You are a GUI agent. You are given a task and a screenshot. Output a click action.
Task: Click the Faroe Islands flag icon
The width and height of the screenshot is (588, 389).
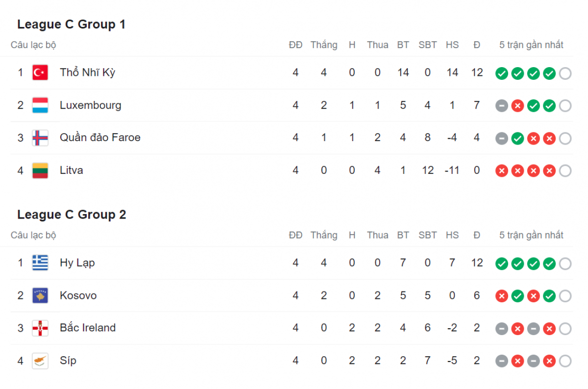pyautogui.click(x=40, y=138)
